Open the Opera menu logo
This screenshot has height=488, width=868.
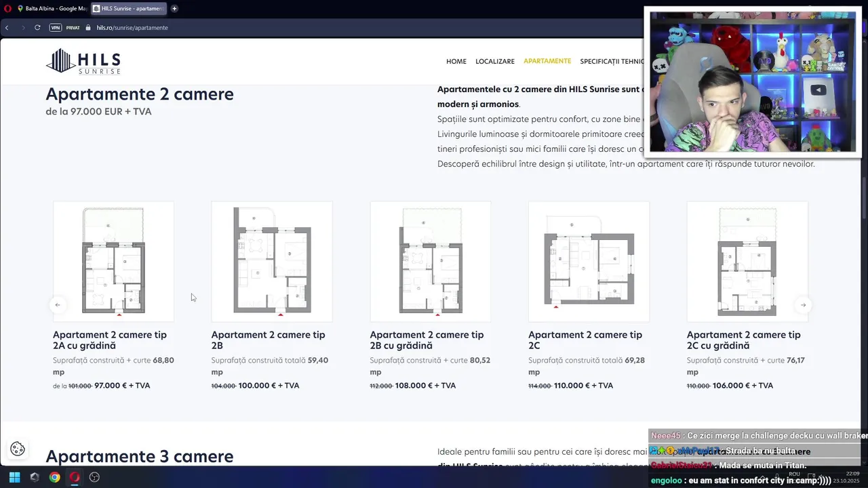tap(8, 9)
